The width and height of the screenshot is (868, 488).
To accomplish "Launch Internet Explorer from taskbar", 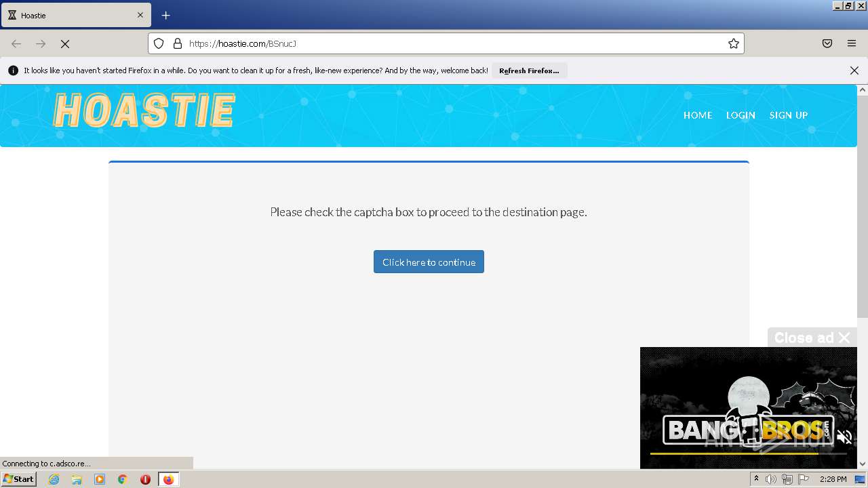I will click(x=54, y=479).
